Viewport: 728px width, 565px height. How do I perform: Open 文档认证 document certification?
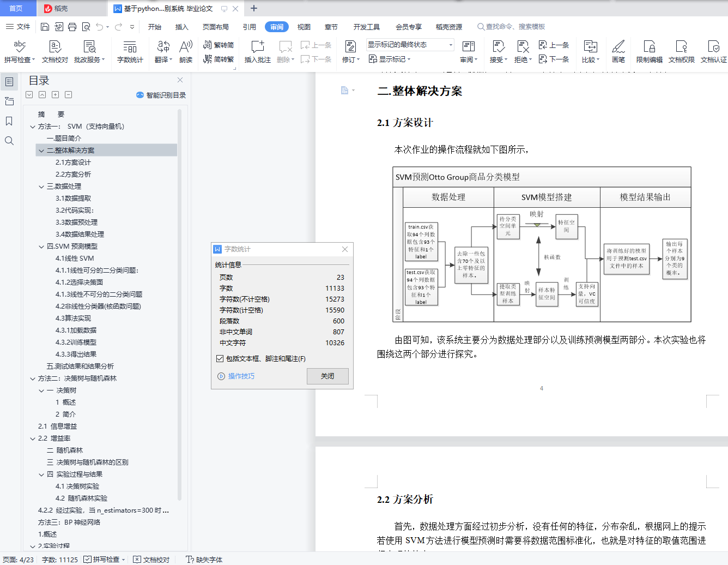click(x=714, y=52)
